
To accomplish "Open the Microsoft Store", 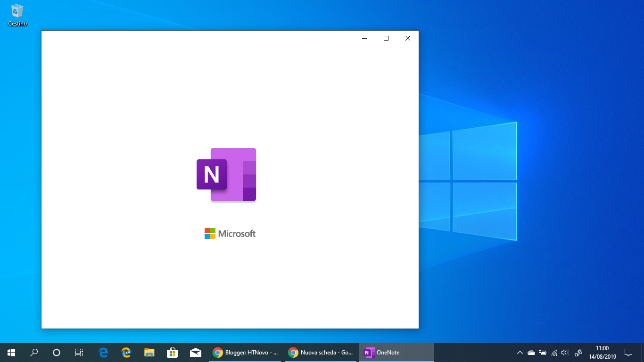I will [x=173, y=352].
